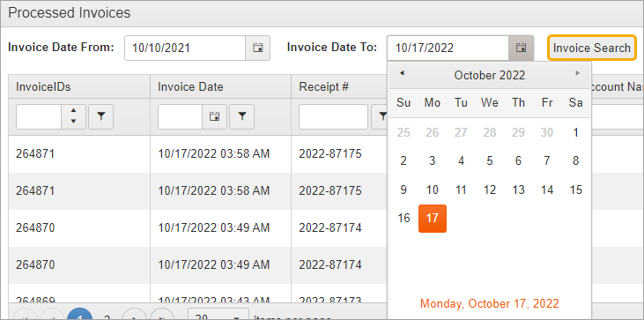
Task: Click the Invoice Search button
Action: [x=591, y=48]
